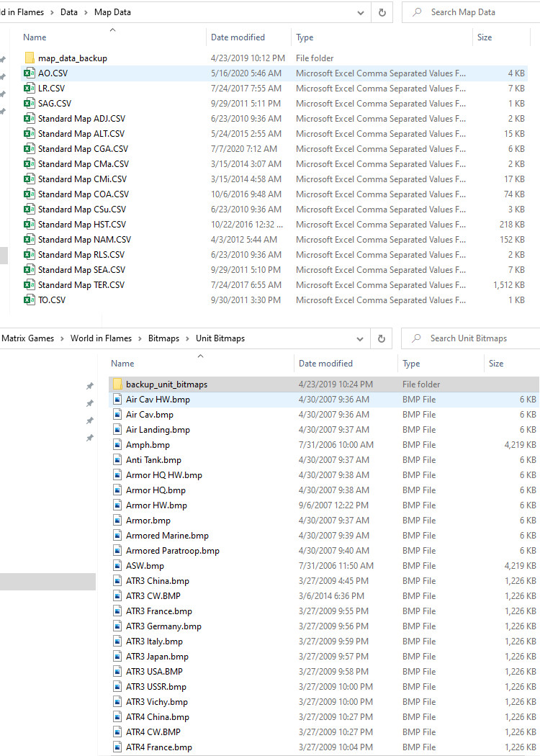Click the Standard Map TER.CSV file icon
This screenshot has width=540, height=756.
[x=30, y=285]
